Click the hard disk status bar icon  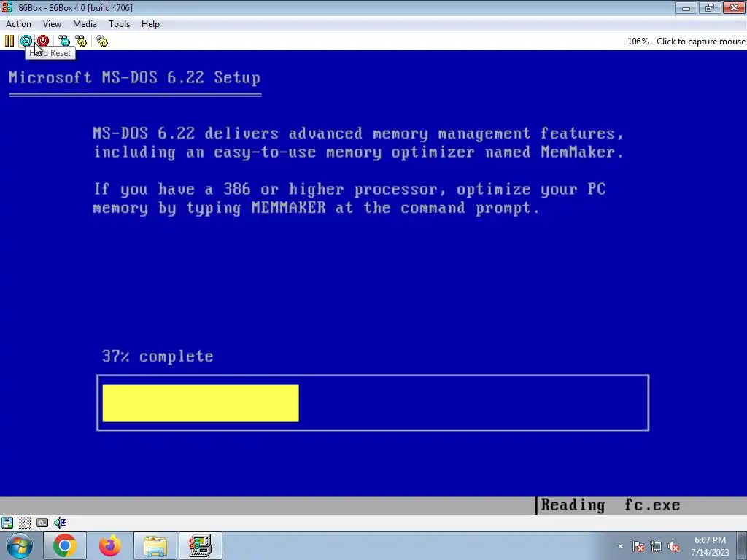coord(25,522)
